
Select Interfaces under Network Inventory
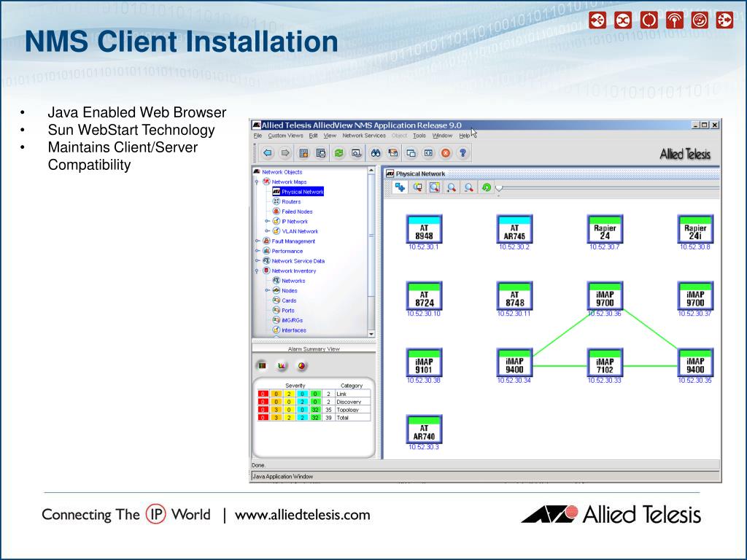coord(294,330)
